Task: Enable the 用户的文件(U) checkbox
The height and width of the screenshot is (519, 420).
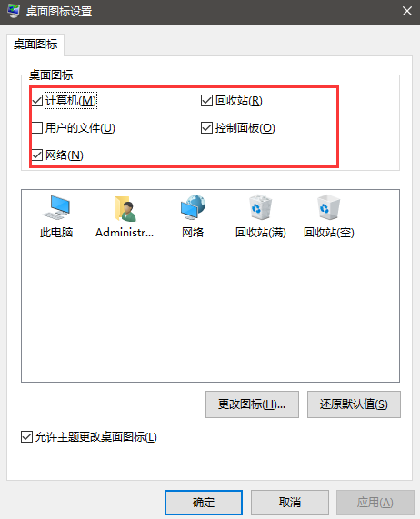Action: (x=37, y=127)
